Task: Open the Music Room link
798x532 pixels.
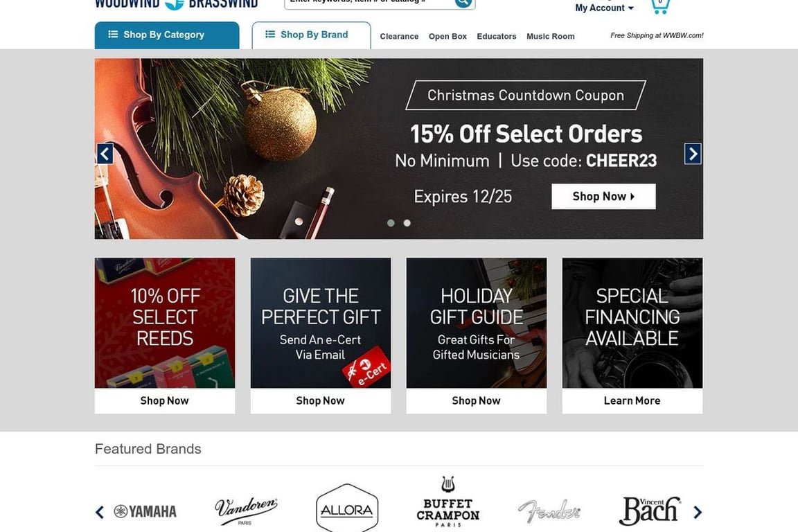Action: pos(550,36)
